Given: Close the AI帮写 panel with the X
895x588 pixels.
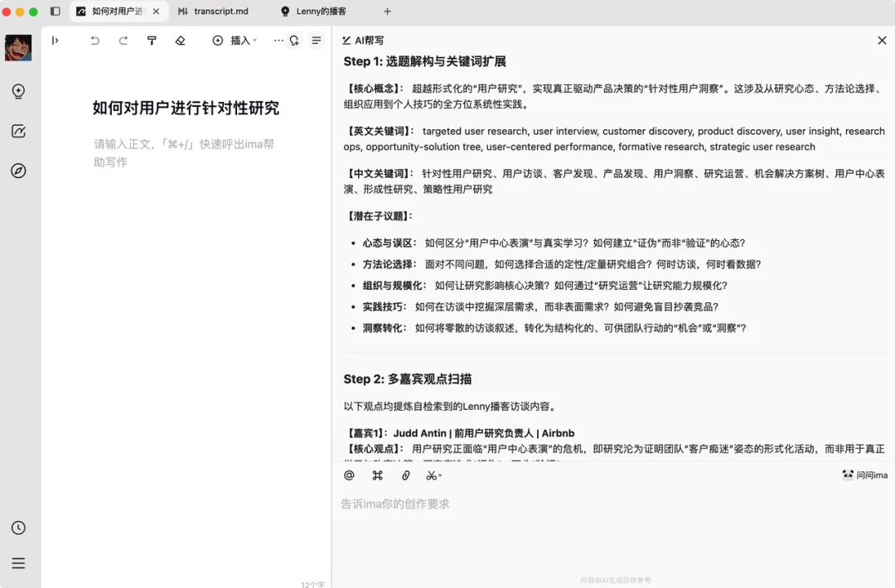Looking at the screenshot, I should [x=882, y=40].
